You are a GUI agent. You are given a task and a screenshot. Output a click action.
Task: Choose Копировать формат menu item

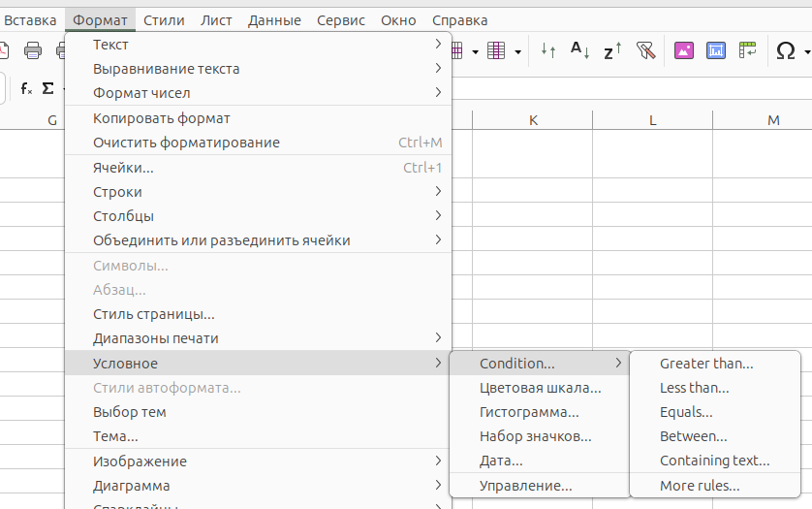point(259,118)
